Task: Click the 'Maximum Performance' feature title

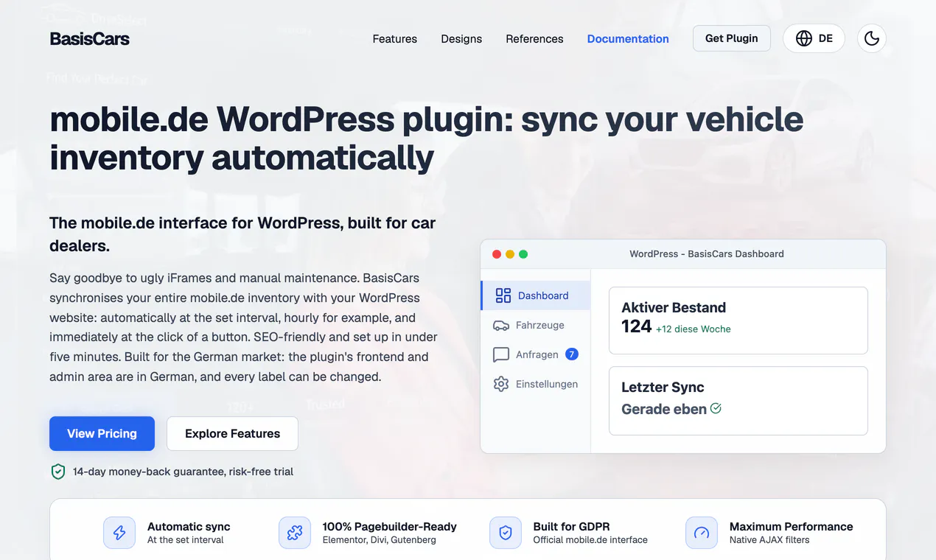Action: (x=791, y=527)
